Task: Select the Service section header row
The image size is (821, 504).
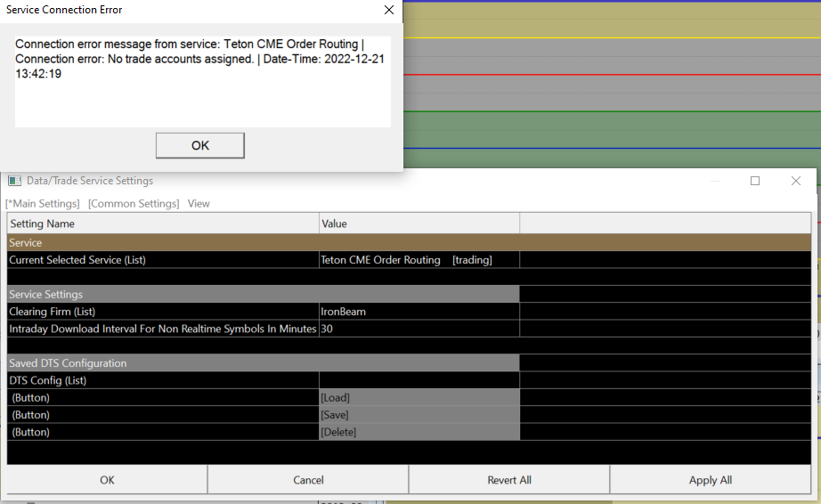Action: 409,243
